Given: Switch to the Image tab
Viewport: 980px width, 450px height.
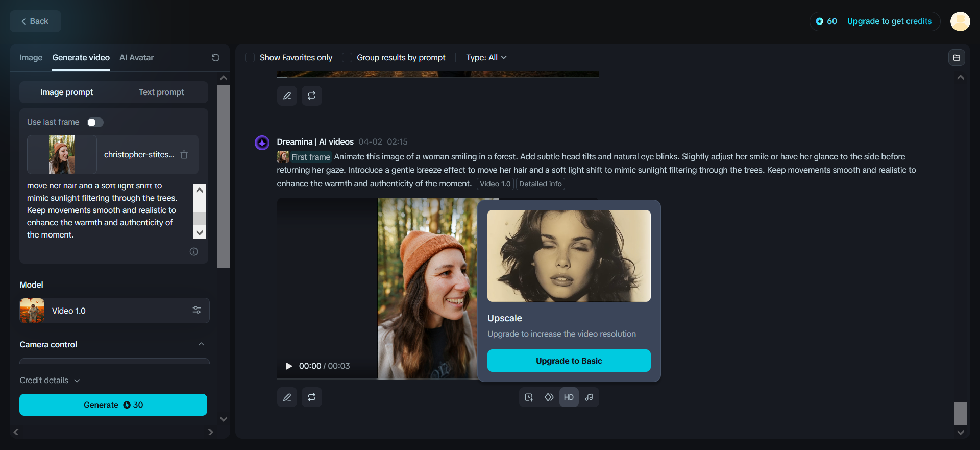Looking at the screenshot, I should tap(31, 58).
